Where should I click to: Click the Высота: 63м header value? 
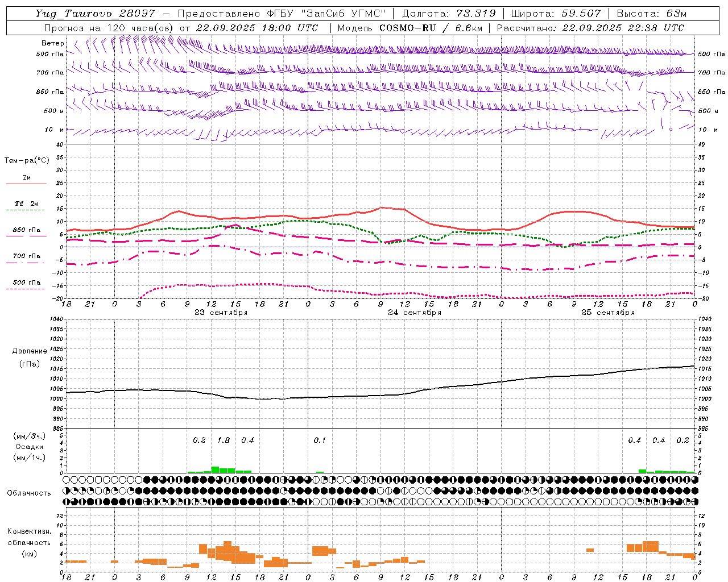[651, 14]
